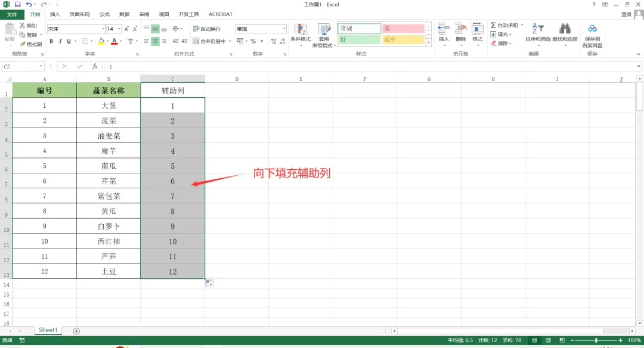Click the increase decimal icon
This screenshot has width=644, height=348.
point(274,41)
